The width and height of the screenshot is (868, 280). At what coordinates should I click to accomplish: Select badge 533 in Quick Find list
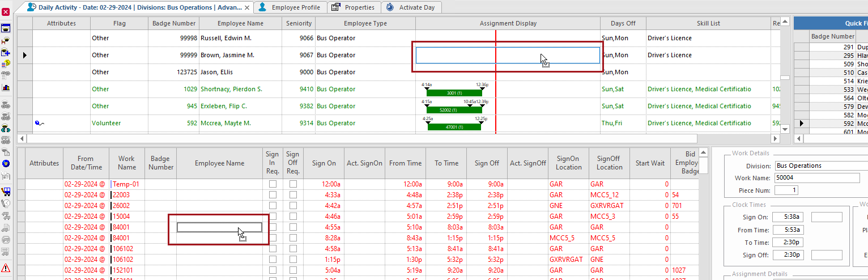pyautogui.click(x=831, y=90)
